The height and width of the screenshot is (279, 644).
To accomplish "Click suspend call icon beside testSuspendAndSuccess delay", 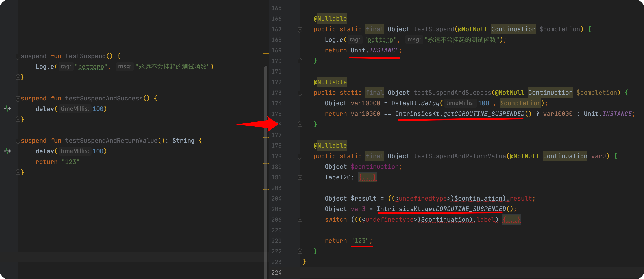I will [x=8, y=109].
